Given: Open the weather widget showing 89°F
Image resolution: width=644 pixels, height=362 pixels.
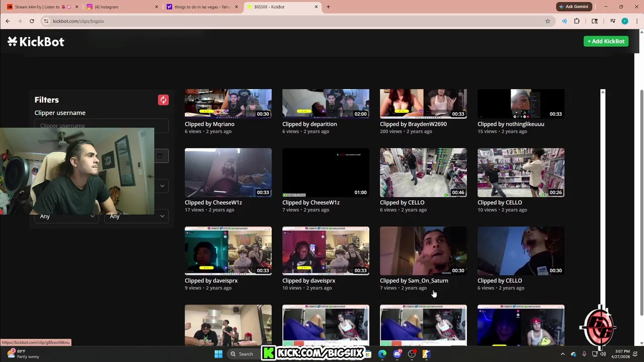Looking at the screenshot, I should pyautogui.click(x=23, y=353).
